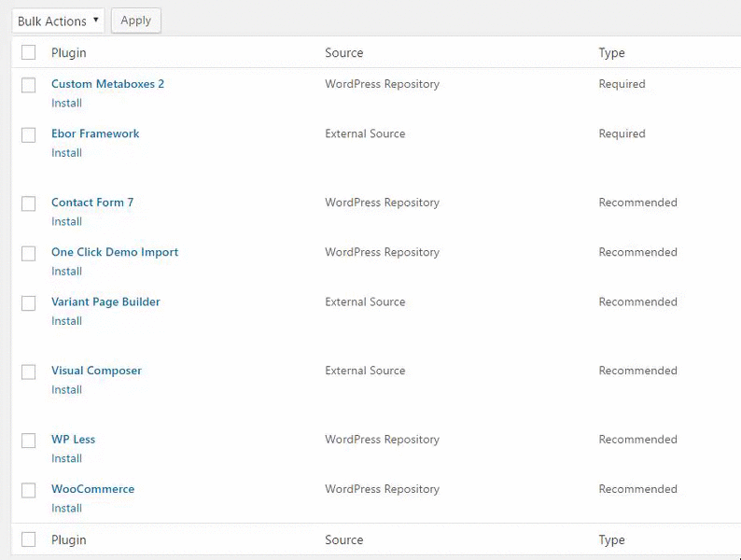Select Recommended type of One Click Demo Import

tap(638, 252)
